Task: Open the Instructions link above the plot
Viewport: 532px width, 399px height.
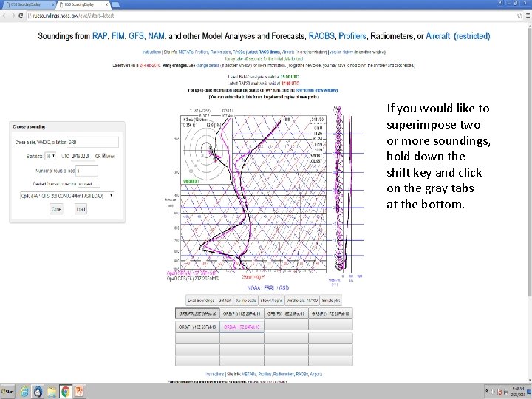Action: coord(151,52)
